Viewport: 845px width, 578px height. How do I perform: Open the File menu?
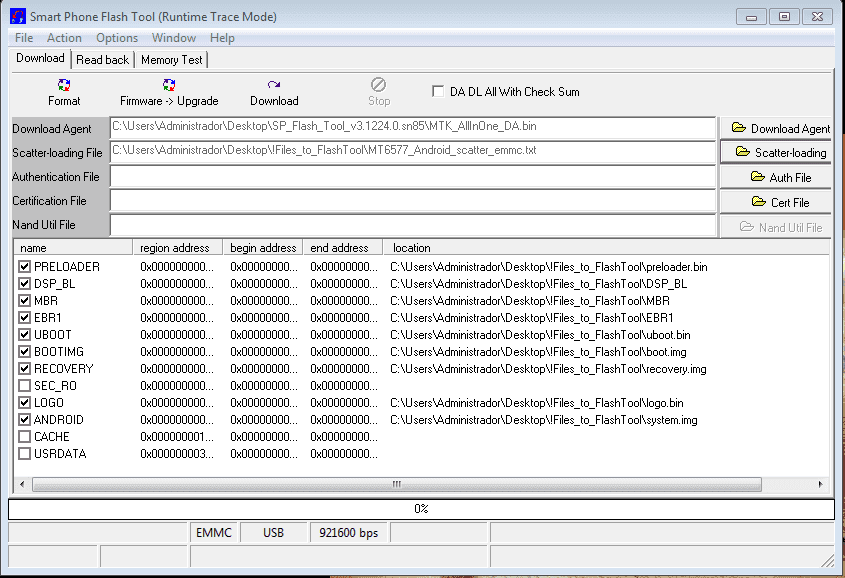pyautogui.click(x=24, y=38)
